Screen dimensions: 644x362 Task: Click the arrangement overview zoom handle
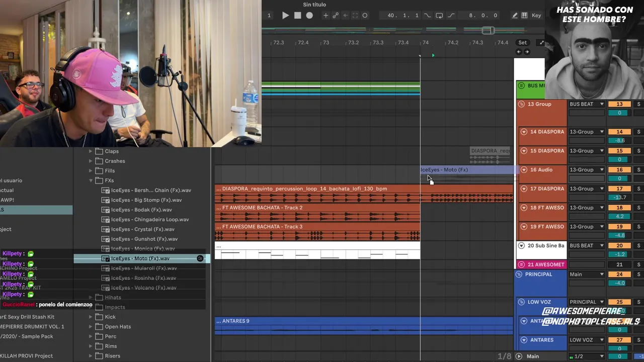[488, 31]
